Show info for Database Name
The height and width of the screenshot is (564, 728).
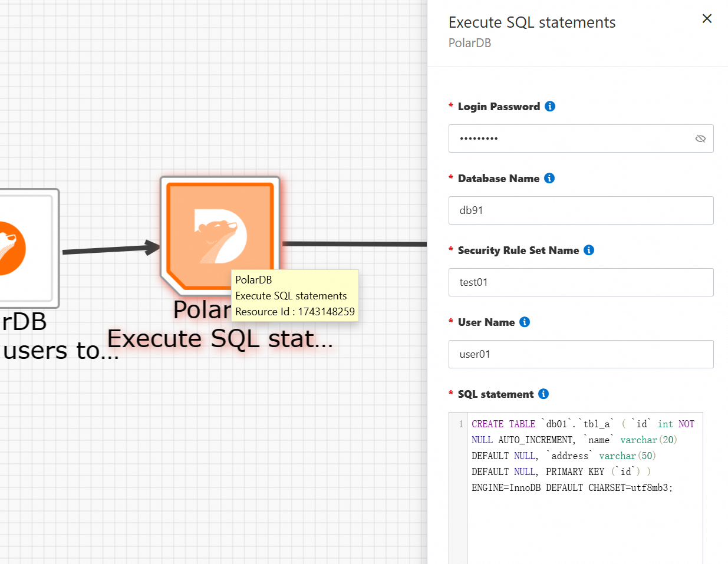coord(549,178)
